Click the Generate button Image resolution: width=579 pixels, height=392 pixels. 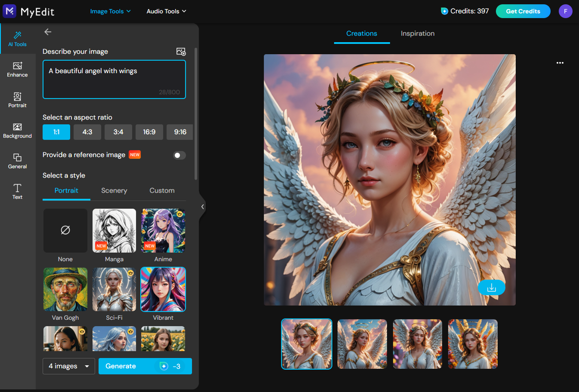tap(145, 366)
